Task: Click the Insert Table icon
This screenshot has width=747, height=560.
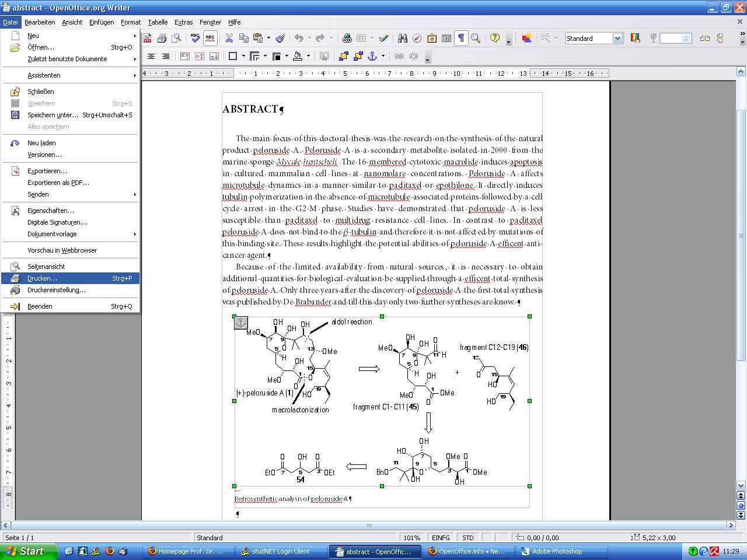Action: 361,38
